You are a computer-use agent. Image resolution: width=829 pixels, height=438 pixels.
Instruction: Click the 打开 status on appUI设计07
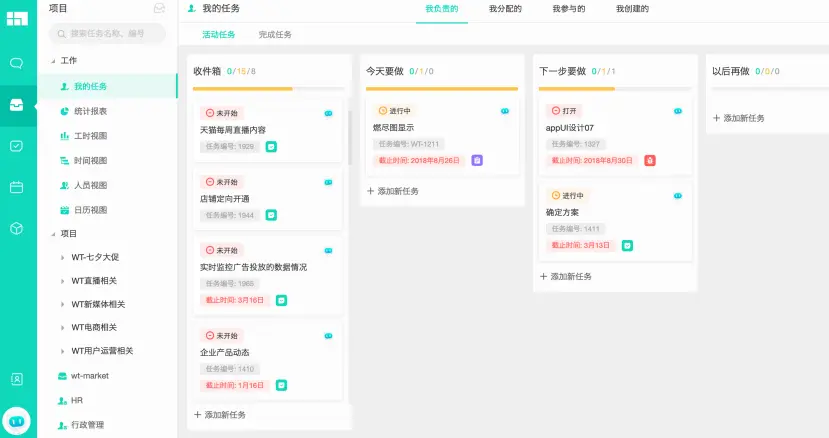pos(564,111)
